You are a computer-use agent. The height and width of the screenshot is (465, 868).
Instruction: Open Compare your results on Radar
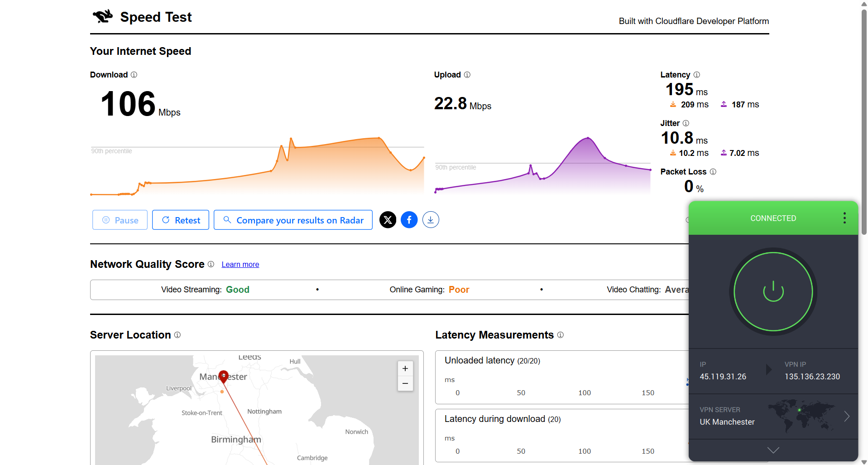coord(293,220)
